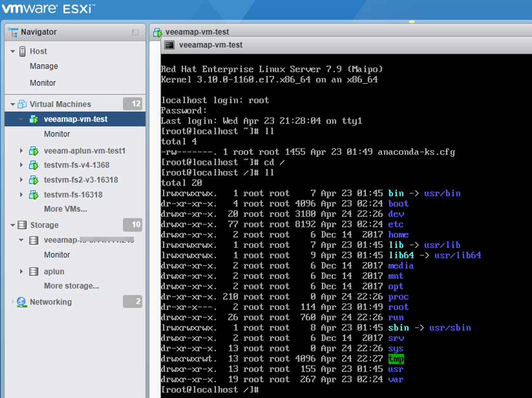Click the More VMs... link

point(66,209)
